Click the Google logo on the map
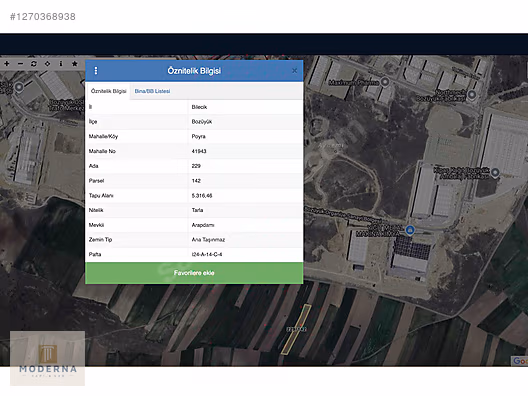 tap(520, 361)
